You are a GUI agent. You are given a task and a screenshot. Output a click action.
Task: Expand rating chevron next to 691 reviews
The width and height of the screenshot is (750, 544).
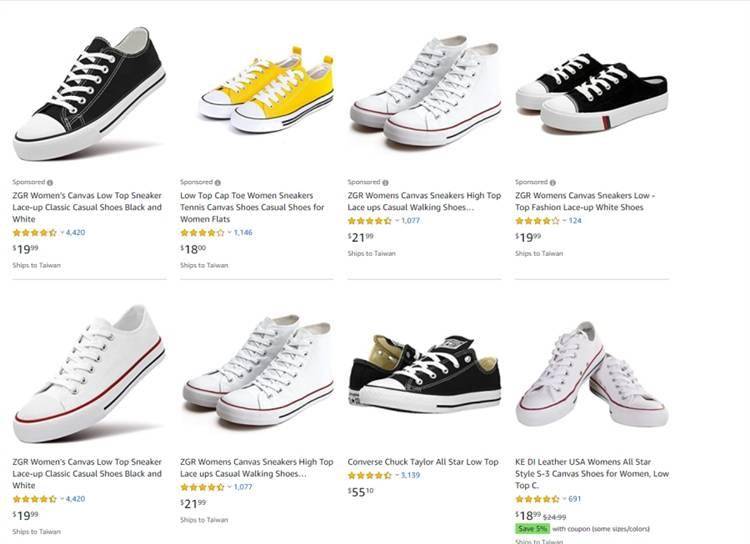coord(564,499)
